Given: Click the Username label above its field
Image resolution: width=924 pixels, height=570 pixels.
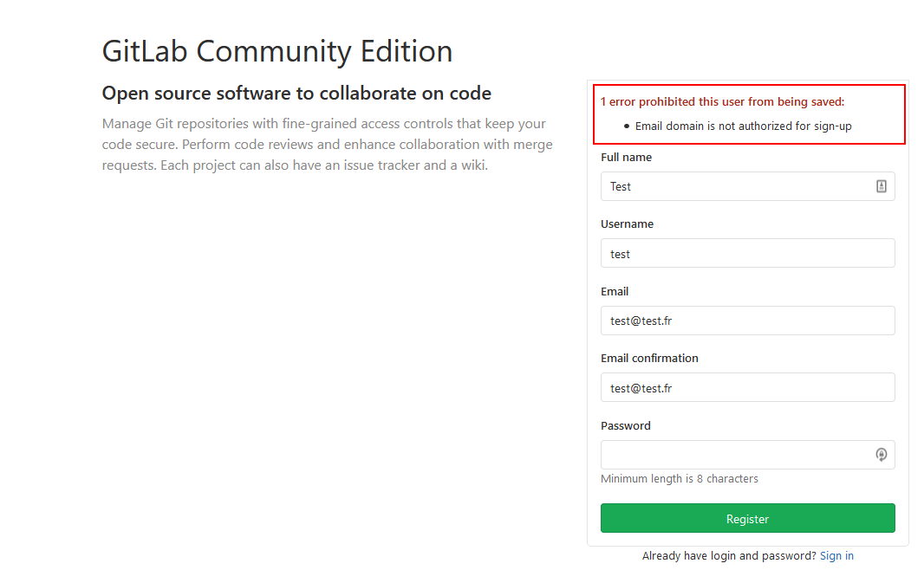Looking at the screenshot, I should coord(627,224).
